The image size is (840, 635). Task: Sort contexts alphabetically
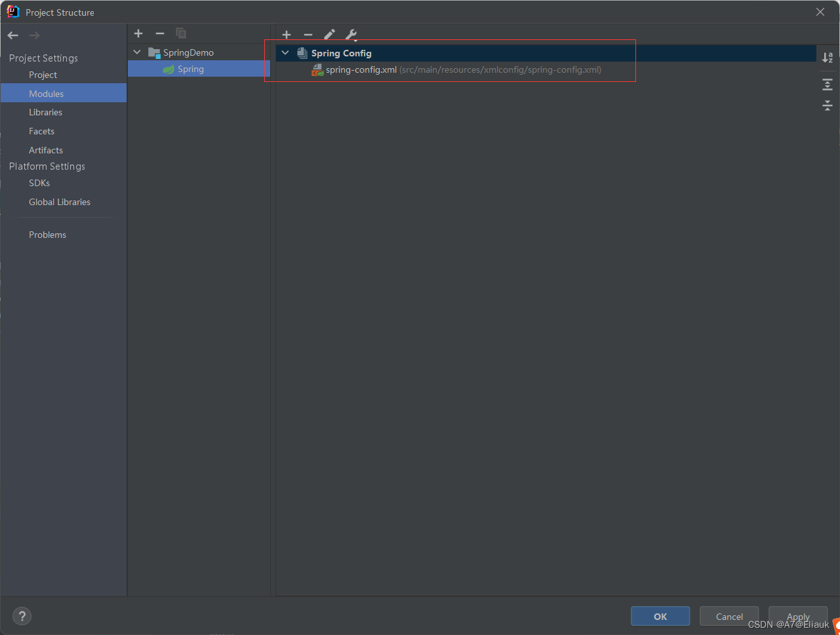[x=828, y=58]
